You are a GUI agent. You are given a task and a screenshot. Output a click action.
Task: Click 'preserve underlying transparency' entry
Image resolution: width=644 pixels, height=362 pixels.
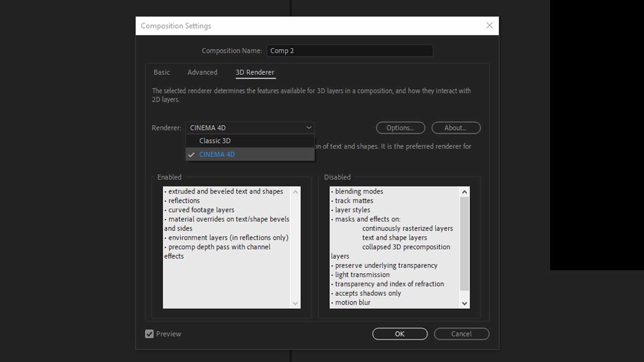tap(386, 265)
